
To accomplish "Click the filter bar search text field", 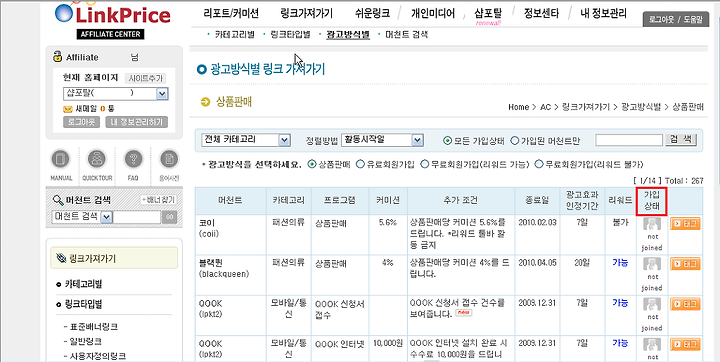I will click(x=629, y=140).
